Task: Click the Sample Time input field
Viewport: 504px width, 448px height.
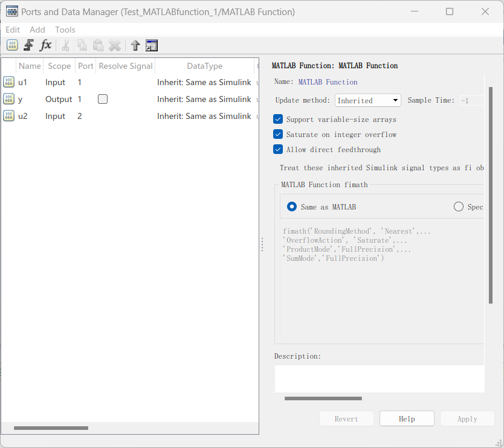Action: point(471,100)
